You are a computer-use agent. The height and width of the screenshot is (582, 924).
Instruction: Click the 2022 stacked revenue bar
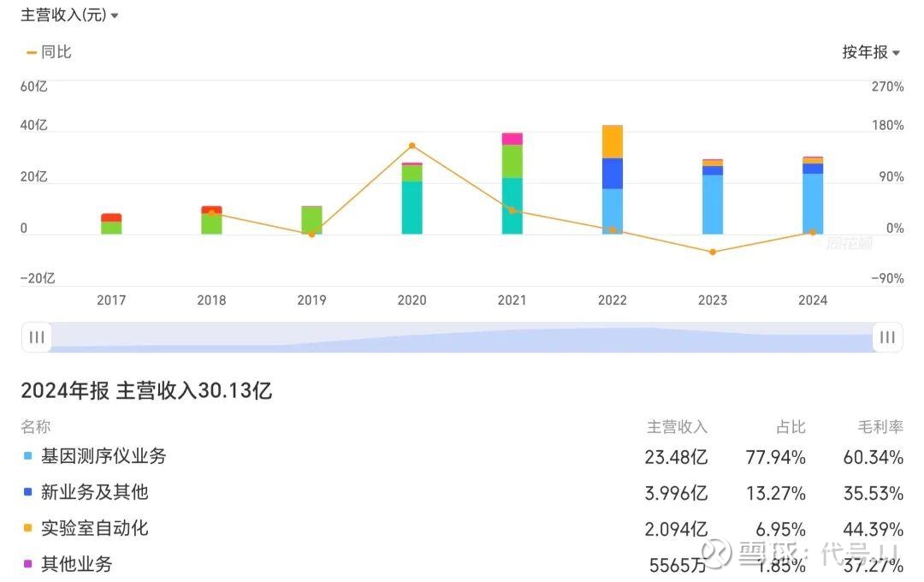pos(612,180)
